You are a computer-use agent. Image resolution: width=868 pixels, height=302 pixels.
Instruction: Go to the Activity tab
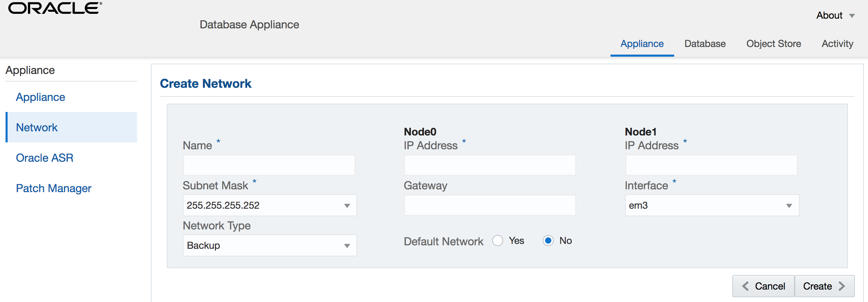837,44
